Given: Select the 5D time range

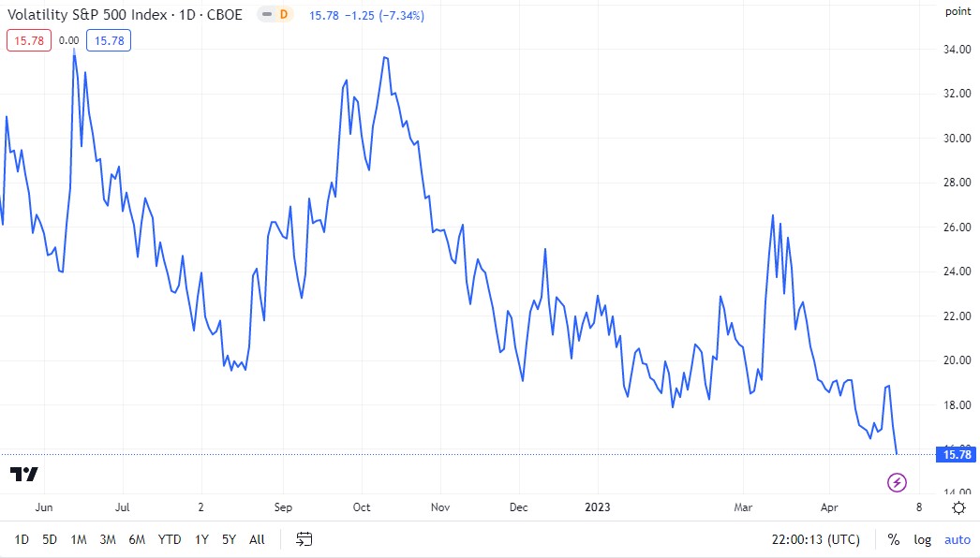Looking at the screenshot, I should (x=50, y=539).
